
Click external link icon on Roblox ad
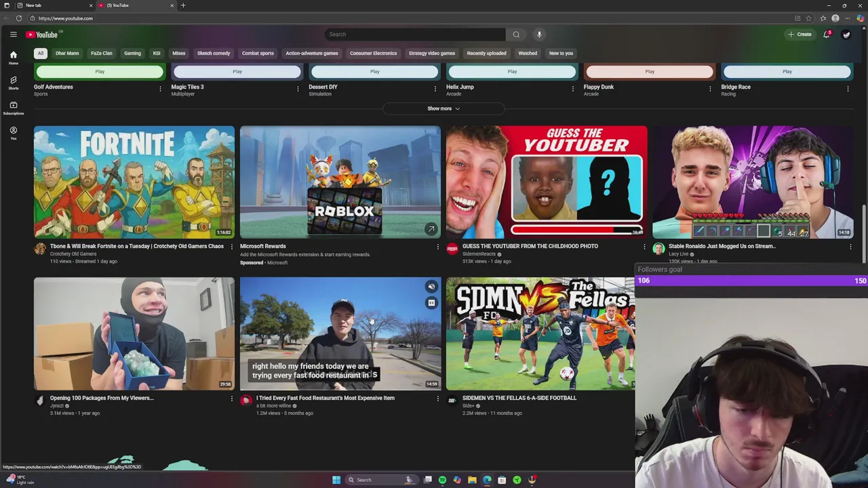click(x=431, y=229)
